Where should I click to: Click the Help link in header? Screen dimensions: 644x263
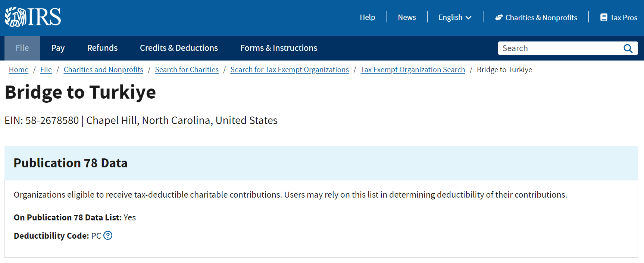click(x=367, y=18)
